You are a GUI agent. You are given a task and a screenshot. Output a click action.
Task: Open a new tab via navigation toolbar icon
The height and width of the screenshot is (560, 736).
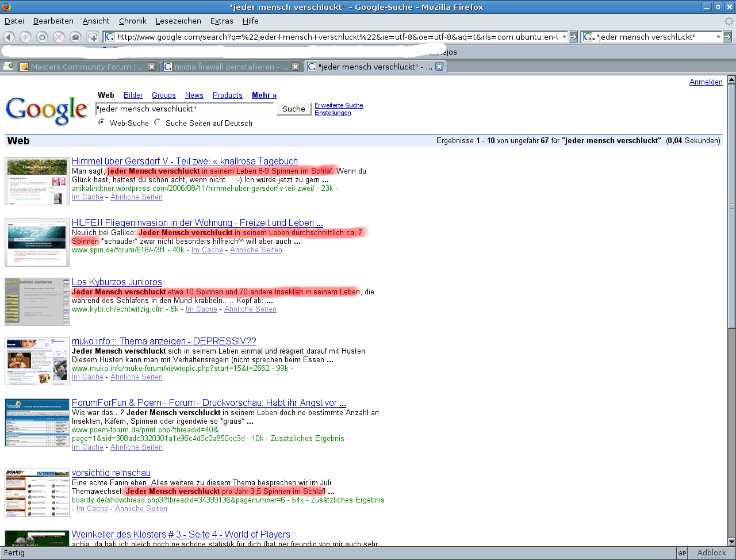click(93, 37)
